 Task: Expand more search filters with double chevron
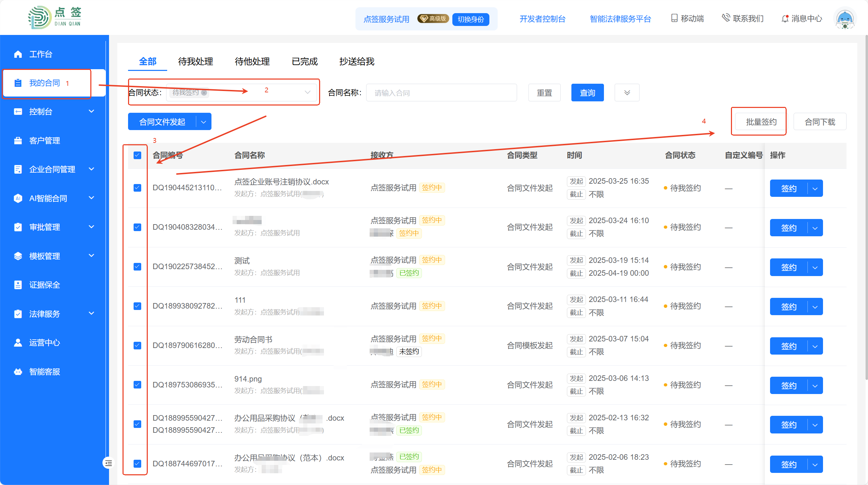[x=627, y=93]
